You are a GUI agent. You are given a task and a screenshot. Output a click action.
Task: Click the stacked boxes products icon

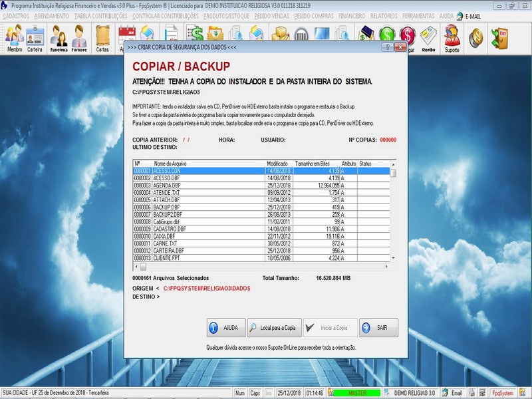(280, 33)
